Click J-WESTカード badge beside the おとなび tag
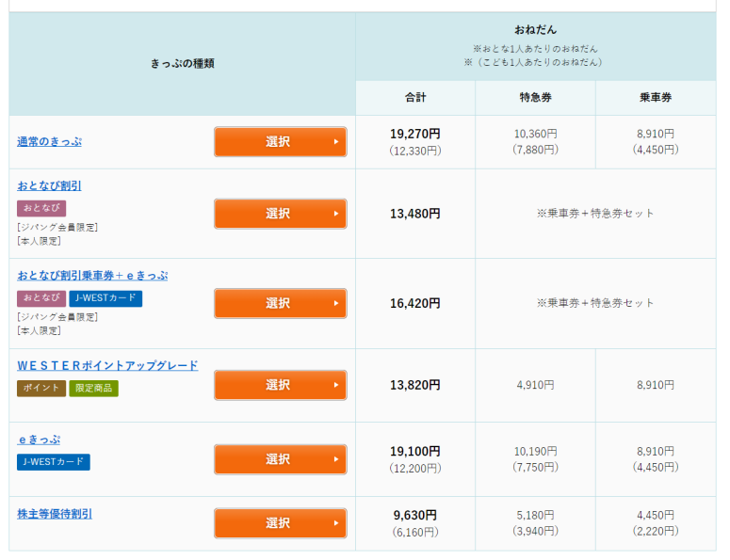The image size is (730, 560). (x=105, y=298)
